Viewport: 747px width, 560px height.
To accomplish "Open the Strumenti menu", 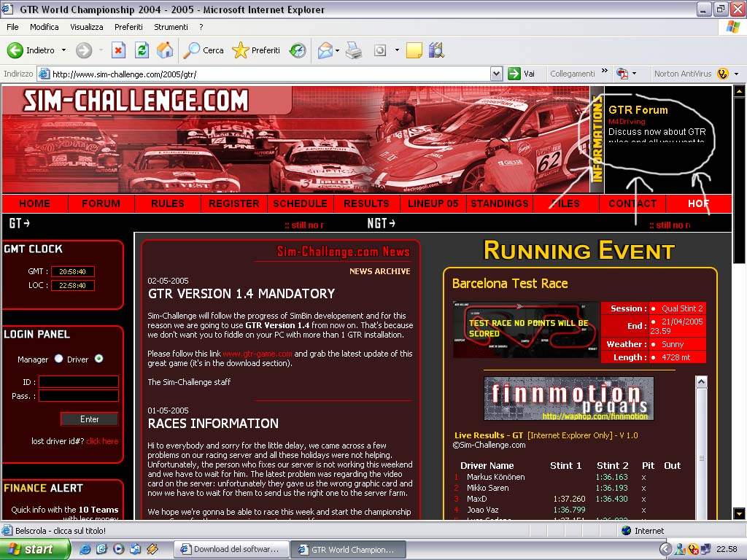I will click(171, 27).
